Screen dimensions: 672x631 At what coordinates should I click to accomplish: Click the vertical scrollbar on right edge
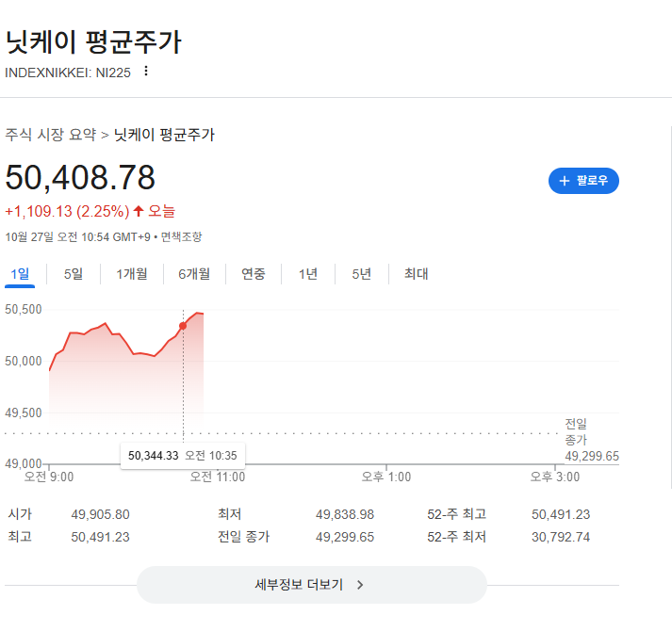tap(669, 301)
